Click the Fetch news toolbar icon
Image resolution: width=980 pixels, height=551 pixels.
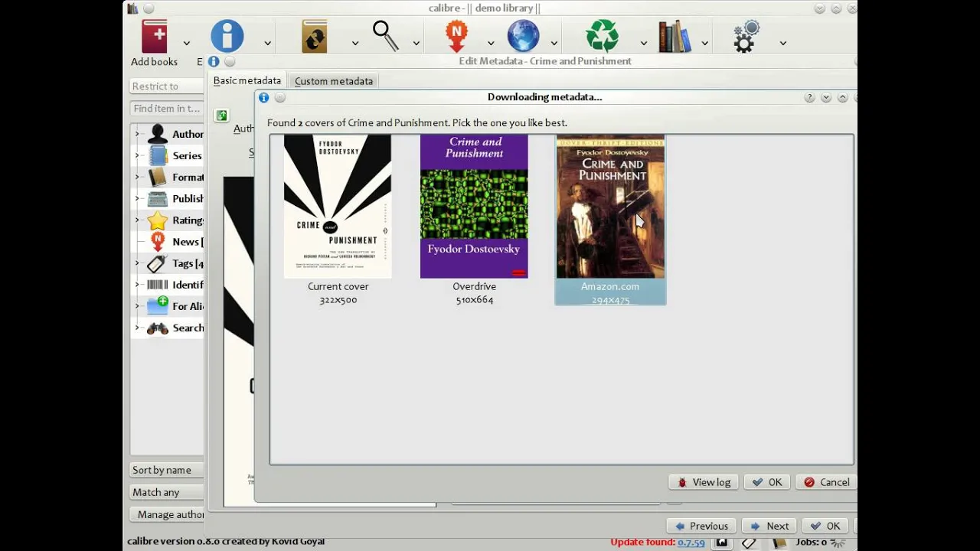point(456,36)
